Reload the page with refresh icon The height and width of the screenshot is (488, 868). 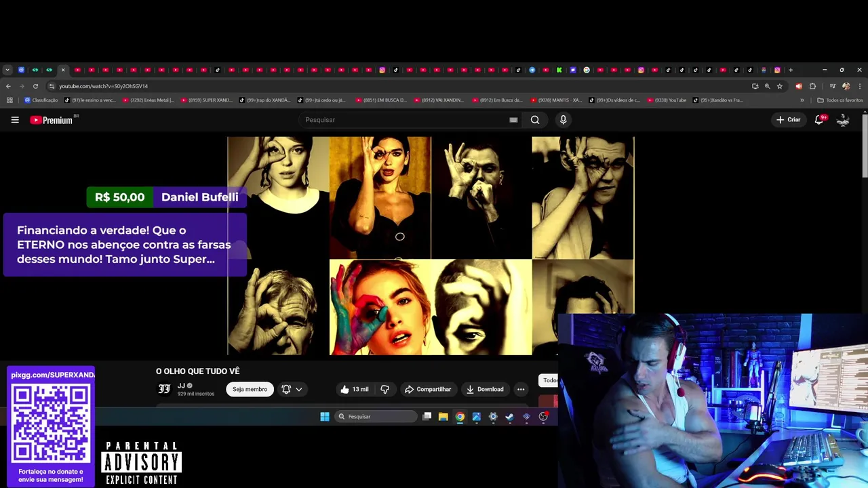pyautogui.click(x=35, y=86)
